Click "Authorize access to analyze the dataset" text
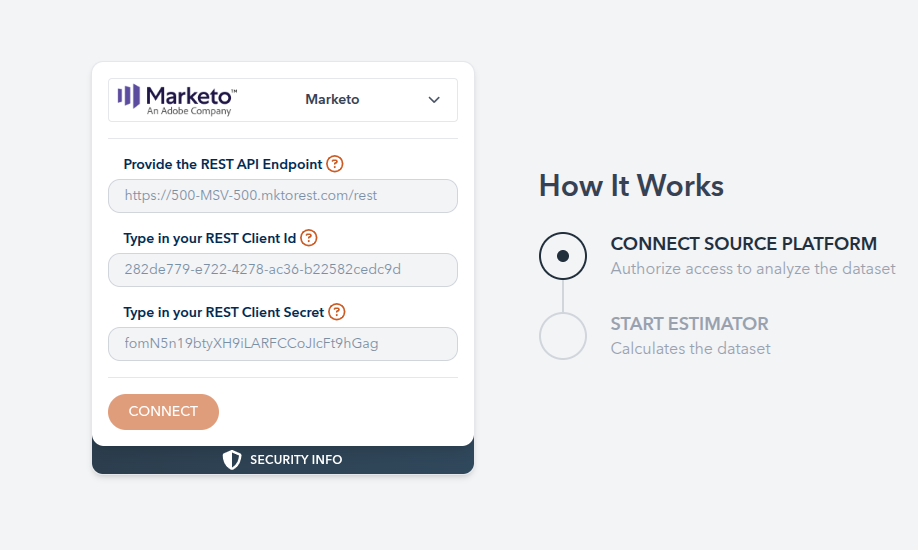This screenshot has height=550, width=918. pos(752,269)
